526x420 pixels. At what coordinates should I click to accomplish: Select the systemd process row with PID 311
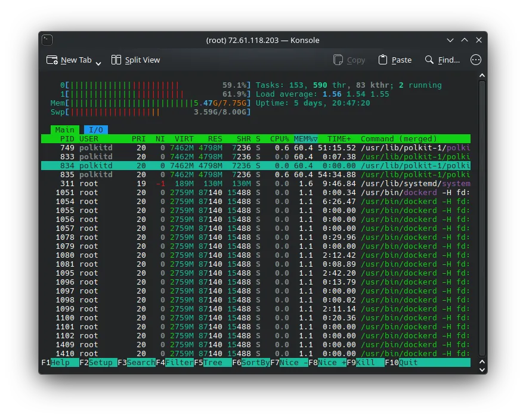[x=239, y=183]
